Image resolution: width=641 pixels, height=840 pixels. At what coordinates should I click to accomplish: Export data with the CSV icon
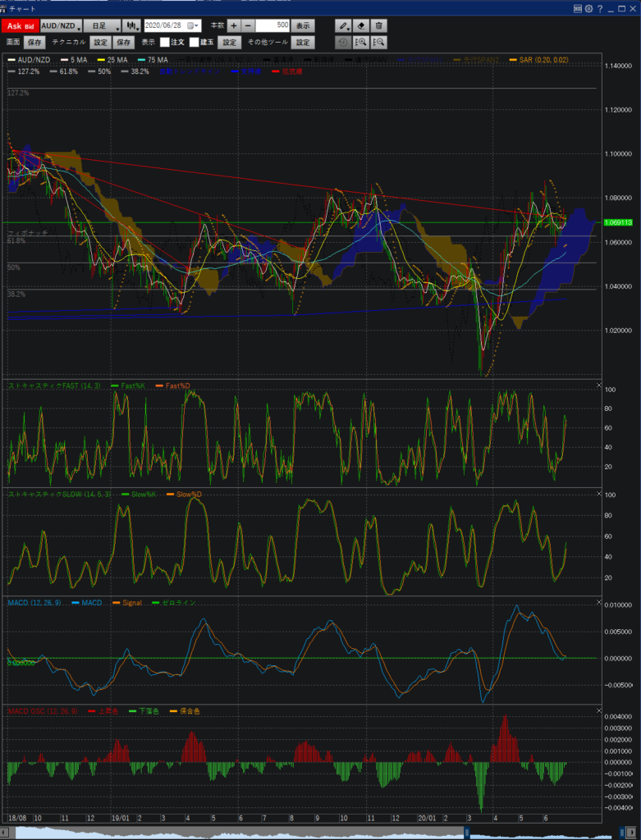click(x=579, y=7)
